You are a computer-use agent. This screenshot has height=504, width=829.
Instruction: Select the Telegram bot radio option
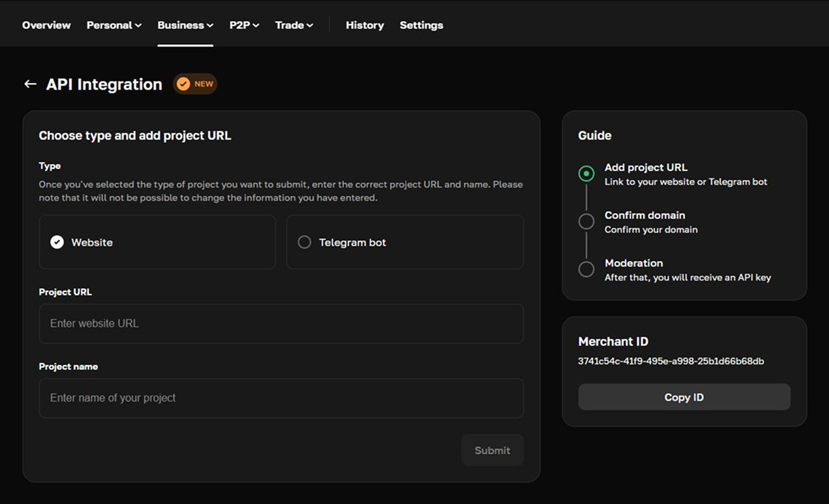point(305,242)
